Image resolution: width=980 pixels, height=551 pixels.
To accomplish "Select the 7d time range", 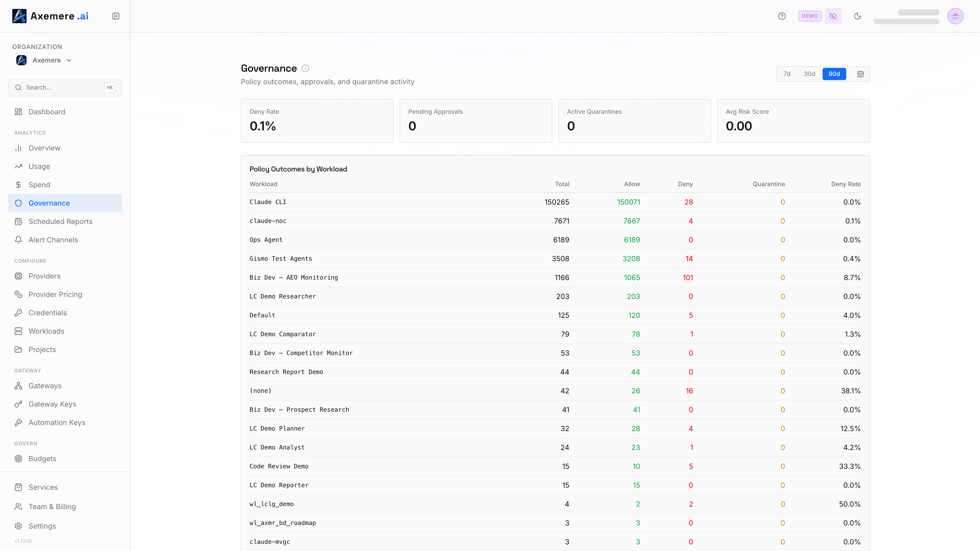I will 787,74.
